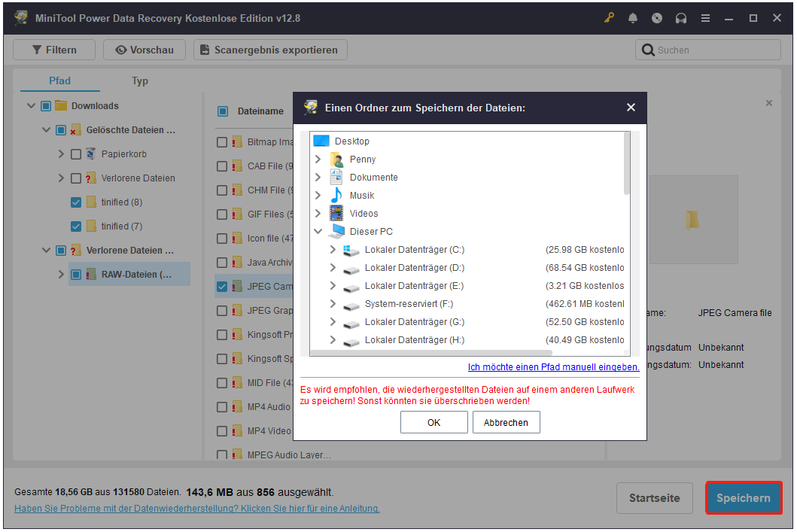Close the preview panel with small X
This screenshot has height=532, width=797.
(x=769, y=103)
